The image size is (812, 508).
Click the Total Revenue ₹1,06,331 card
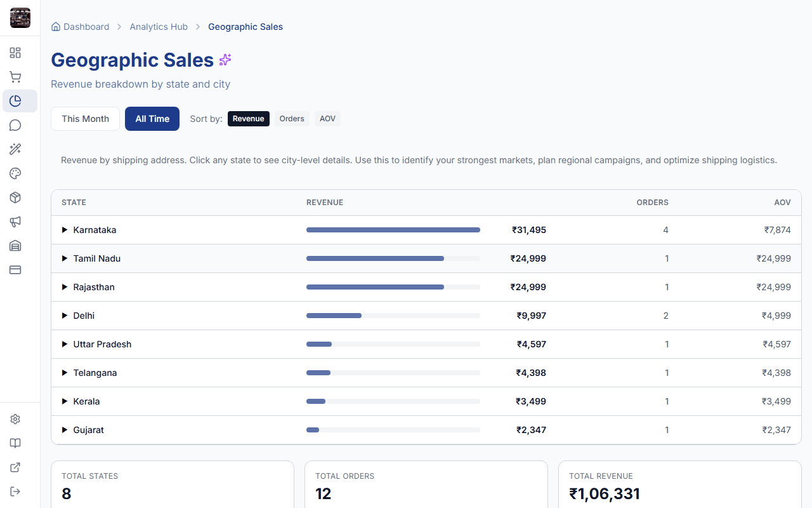click(680, 485)
